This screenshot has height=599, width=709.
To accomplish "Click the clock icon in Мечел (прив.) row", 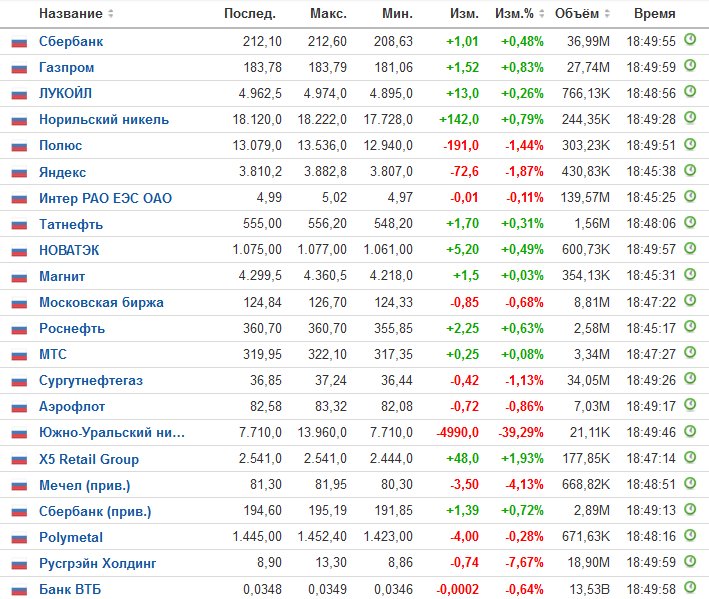I will pos(690,483).
